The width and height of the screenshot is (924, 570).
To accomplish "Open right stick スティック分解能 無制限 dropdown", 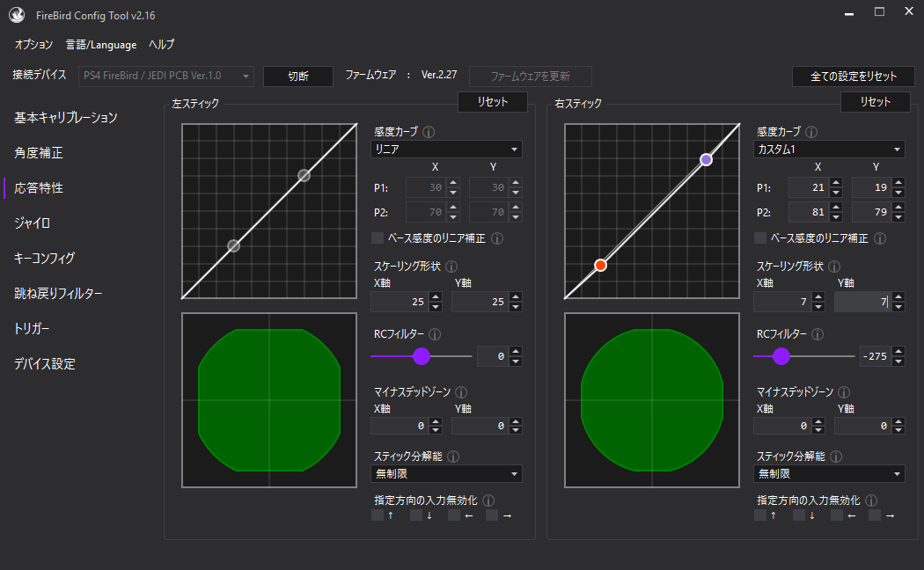I will [829, 474].
